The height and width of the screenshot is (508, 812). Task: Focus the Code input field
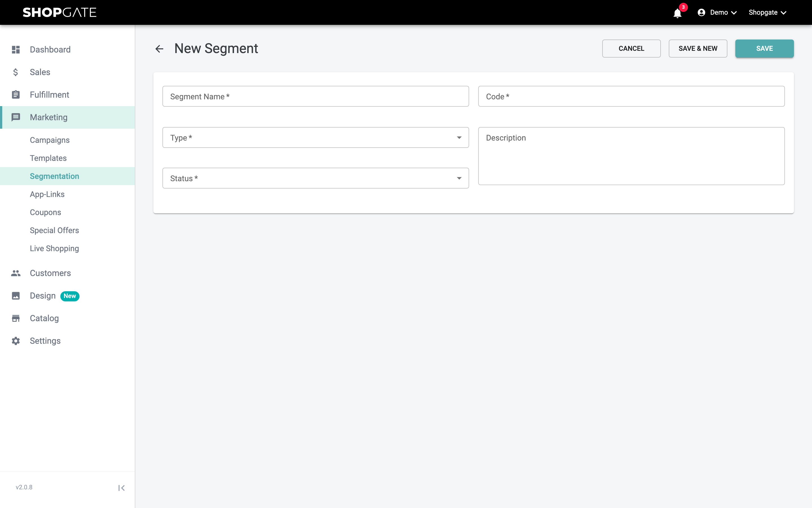[x=631, y=96]
